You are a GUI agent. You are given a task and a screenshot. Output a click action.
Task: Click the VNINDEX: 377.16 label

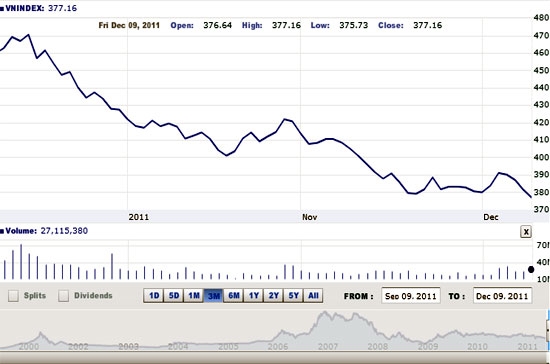point(39,8)
